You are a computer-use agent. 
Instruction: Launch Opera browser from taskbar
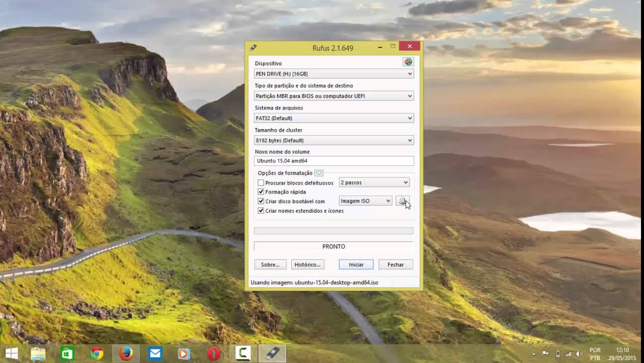click(x=214, y=353)
